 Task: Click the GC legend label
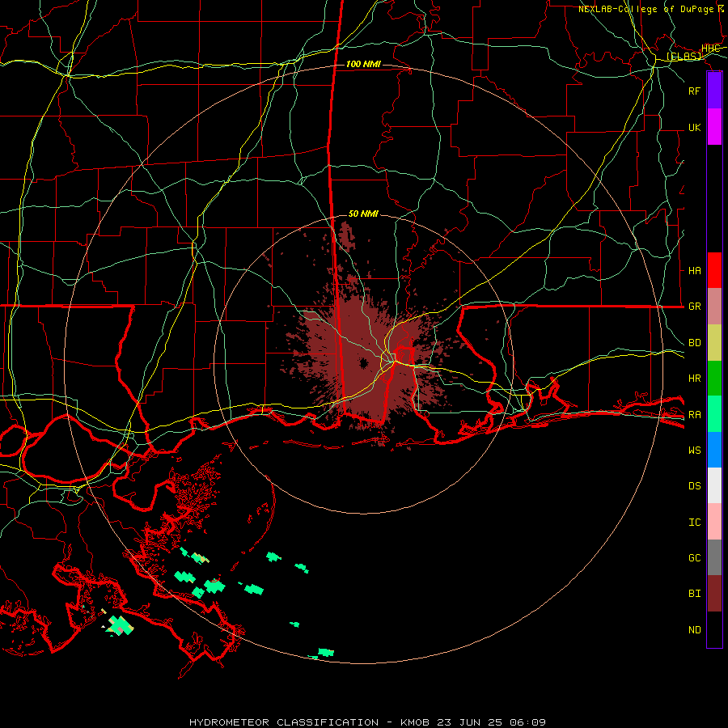click(x=694, y=557)
